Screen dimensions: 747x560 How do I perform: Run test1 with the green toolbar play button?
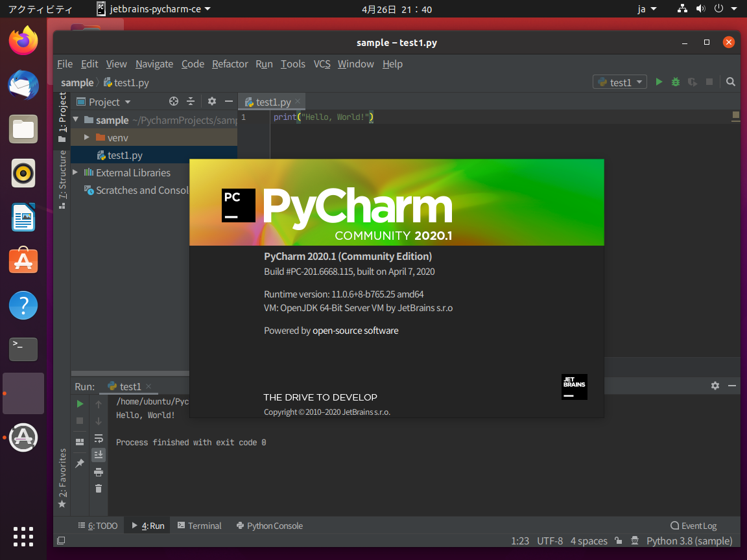click(659, 82)
